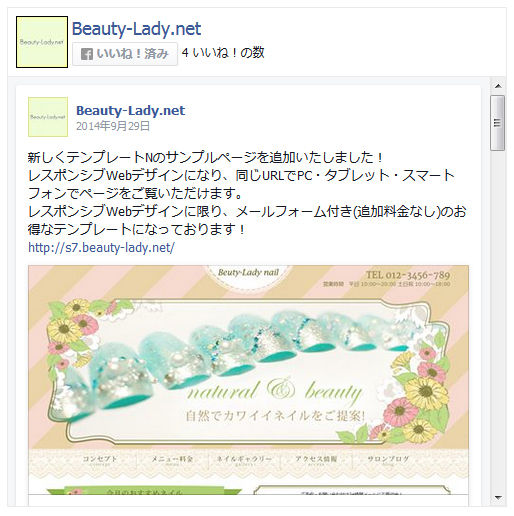Screen dimensions: 514x516
Task: Select コンセプト in the preview navigation
Action: tap(100, 459)
